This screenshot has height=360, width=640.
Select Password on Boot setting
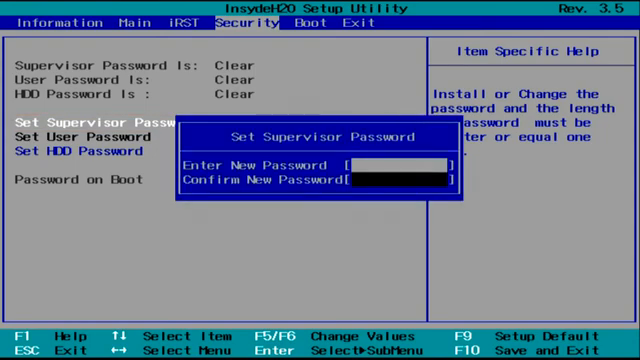[79, 180]
